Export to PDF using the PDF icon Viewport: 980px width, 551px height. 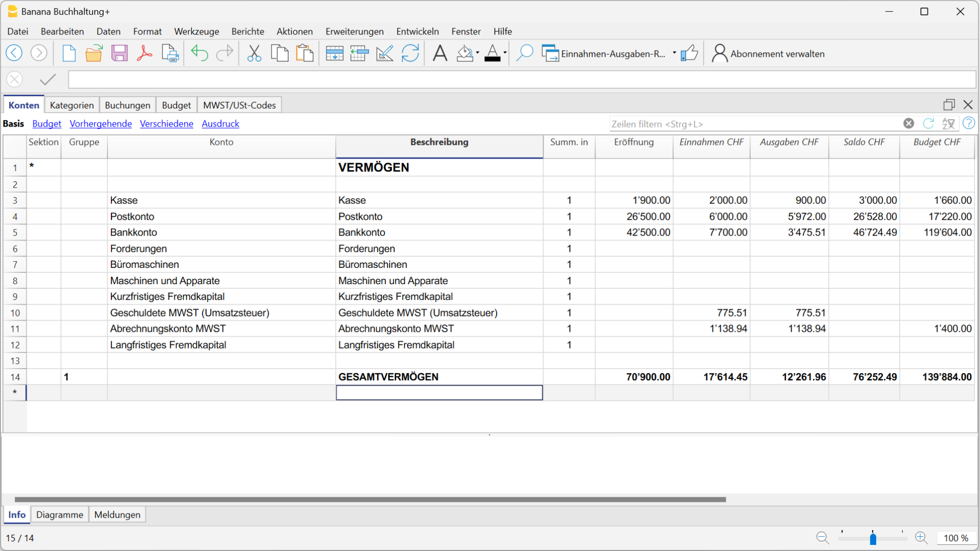[145, 53]
